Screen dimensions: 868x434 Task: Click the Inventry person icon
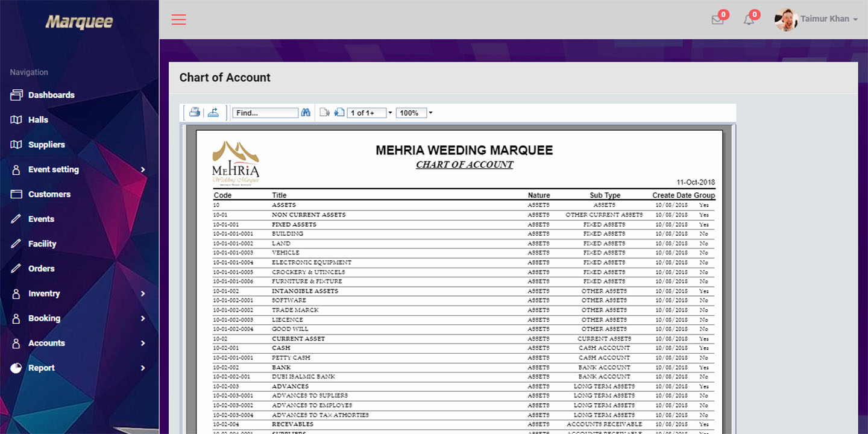(16, 294)
